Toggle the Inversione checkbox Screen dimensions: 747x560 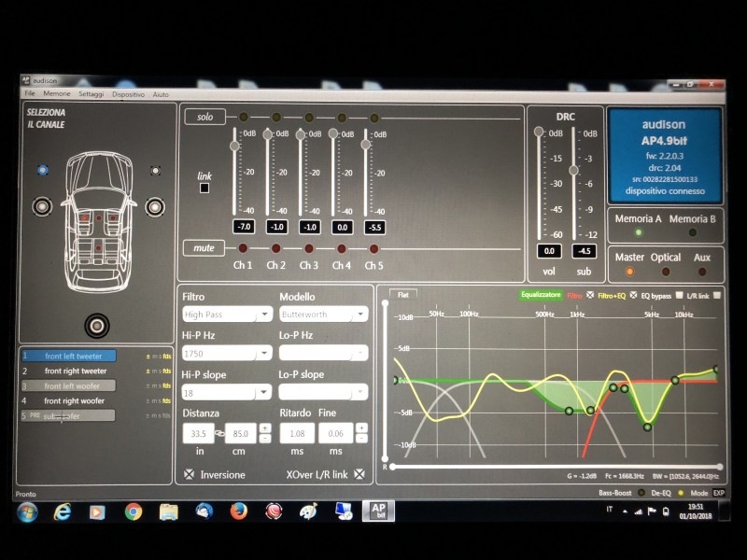[x=190, y=474]
